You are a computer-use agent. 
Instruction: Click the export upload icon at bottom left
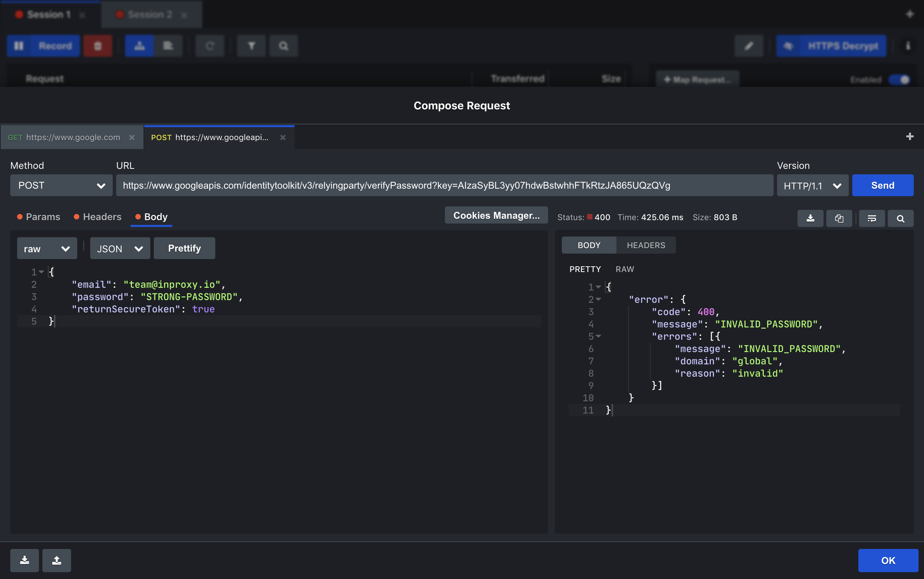coord(57,560)
